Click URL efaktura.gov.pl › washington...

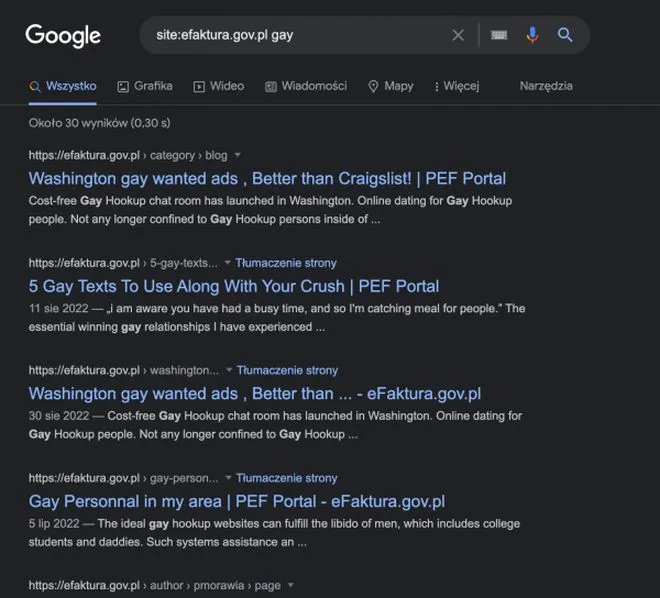[124, 370]
